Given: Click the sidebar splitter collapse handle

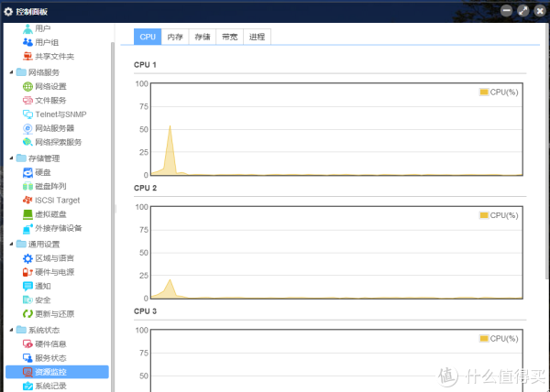Looking at the screenshot, I should point(115,208).
